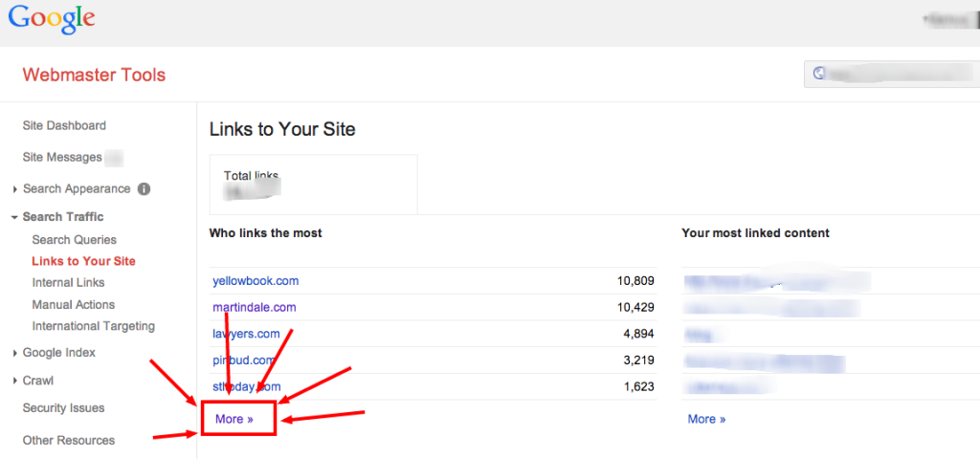Viewport: 980px width, 459px height.
Task: Go to Search Queries
Action: click(x=74, y=240)
